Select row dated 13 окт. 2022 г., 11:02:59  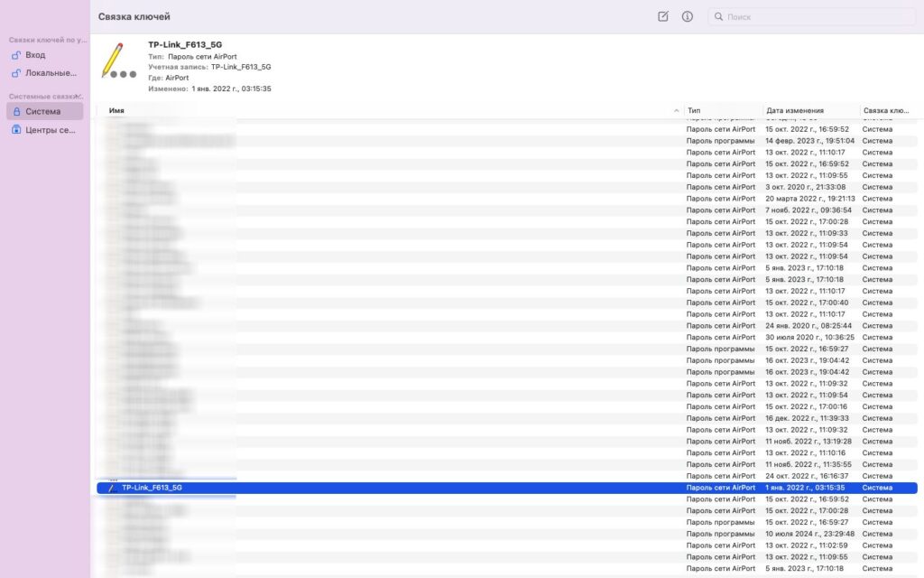pos(507,545)
